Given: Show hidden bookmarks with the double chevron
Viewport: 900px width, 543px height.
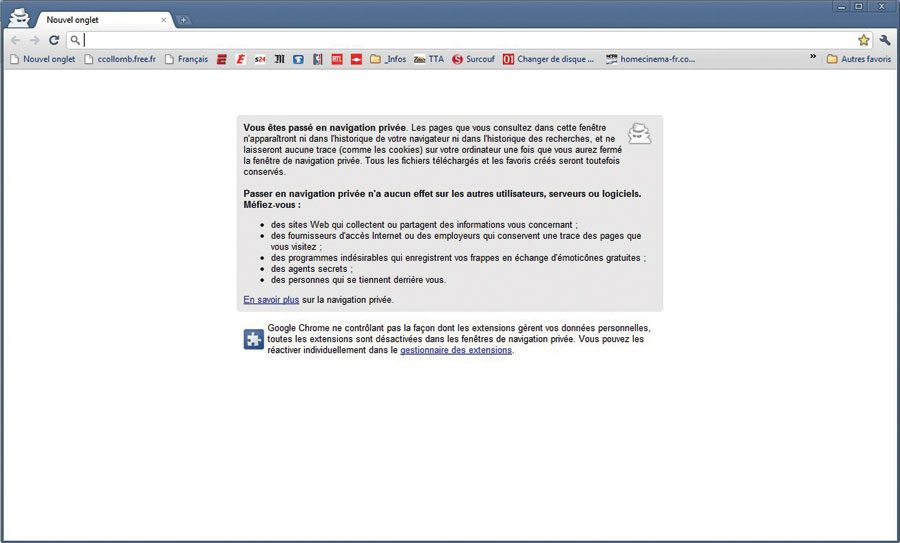Looking at the screenshot, I should click(x=813, y=57).
